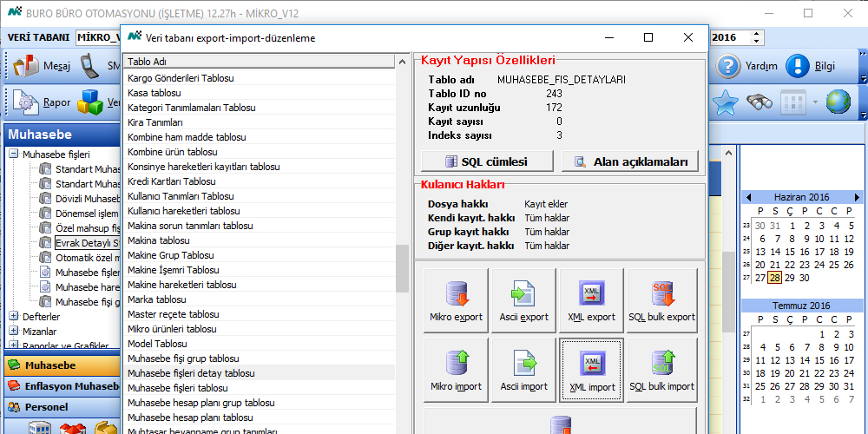Viewport: 868px width, 434px height.
Task: Select Dönemsel işlem tree item
Action: tap(88, 214)
